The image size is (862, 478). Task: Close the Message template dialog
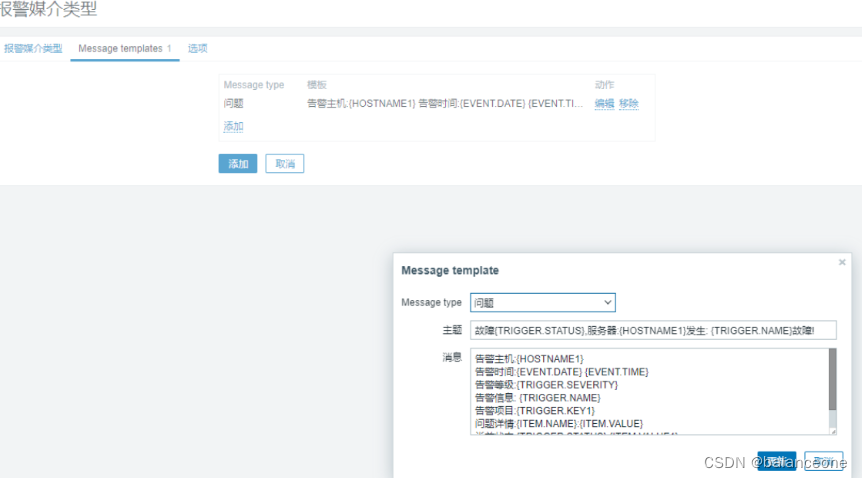click(842, 262)
